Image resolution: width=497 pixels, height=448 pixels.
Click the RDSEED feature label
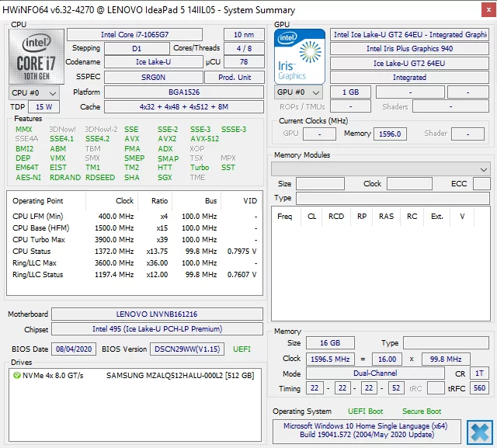click(100, 178)
